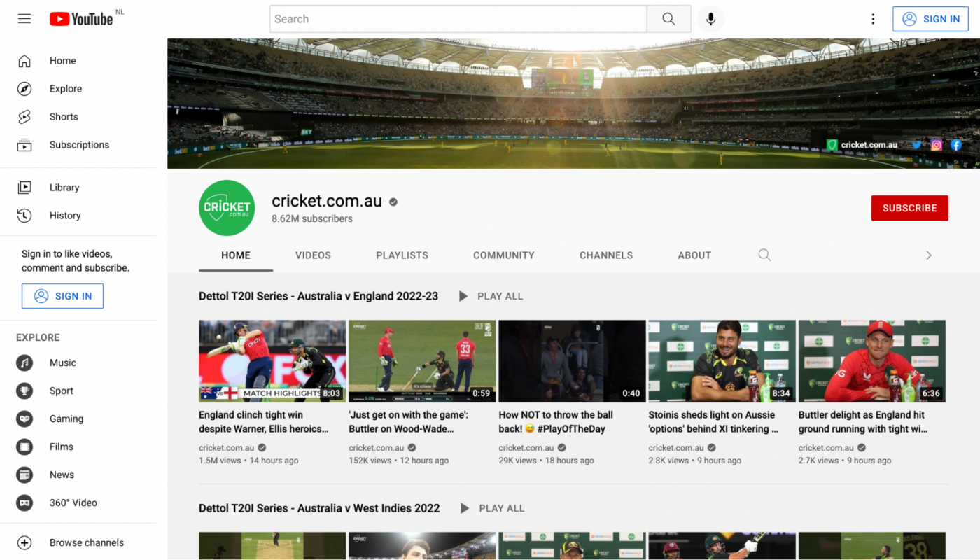Image resolution: width=980 pixels, height=560 pixels.
Task: Open the Stoinis press conference video thumbnail
Action: (x=721, y=360)
